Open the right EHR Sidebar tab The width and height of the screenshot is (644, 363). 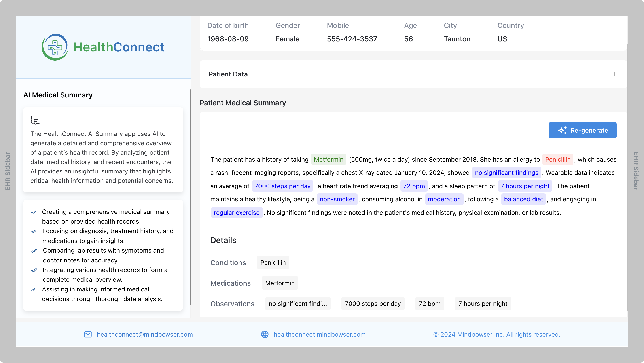tap(636, 171)
